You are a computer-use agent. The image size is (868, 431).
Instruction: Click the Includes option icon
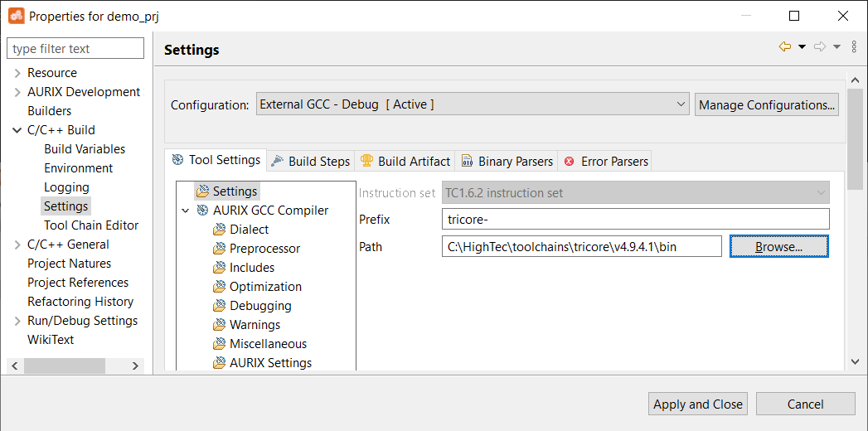click(220, 267)
